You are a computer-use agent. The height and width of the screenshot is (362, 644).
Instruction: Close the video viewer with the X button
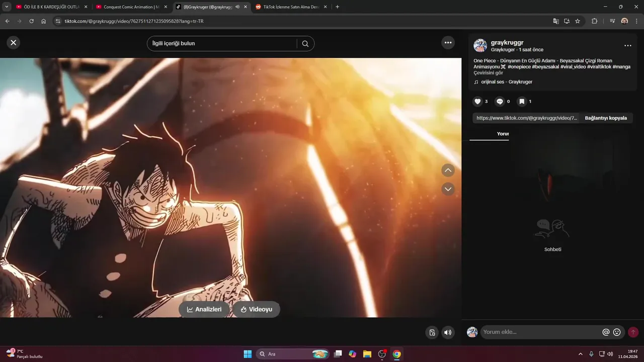pyautogui.click(x=14, y=43)
